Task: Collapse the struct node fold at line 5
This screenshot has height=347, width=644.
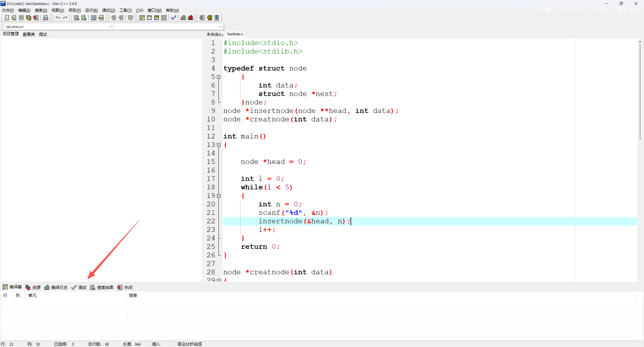Action: pyautogui.click(x=219, y=77)
